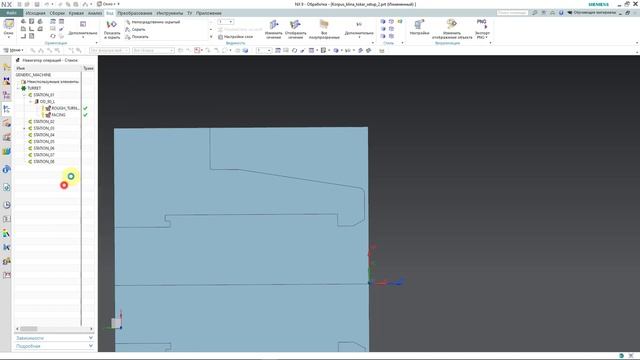
Task: Select GENERIC_MACHINE in the navigator
Action: (x=33, y=75)
